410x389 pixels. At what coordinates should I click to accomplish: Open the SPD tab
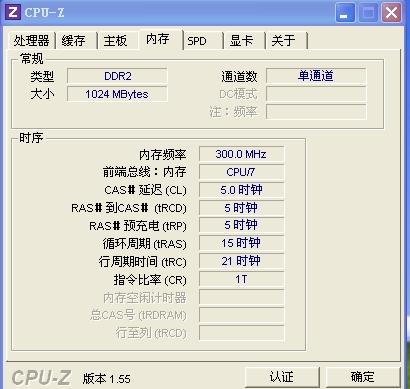point(202,41)
